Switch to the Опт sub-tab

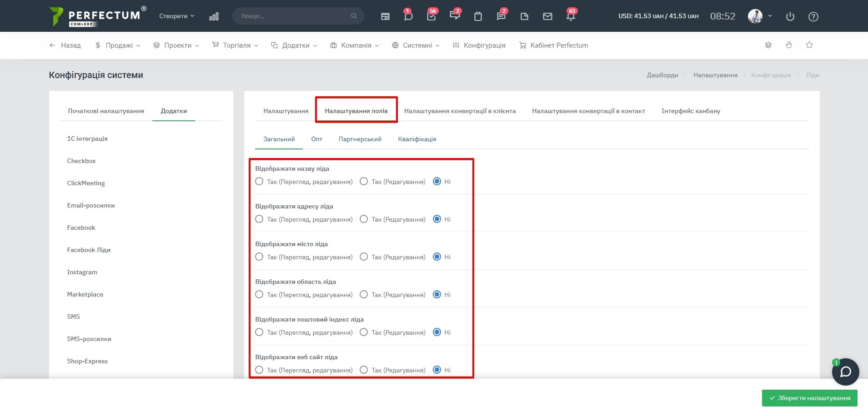coord(317,139)
